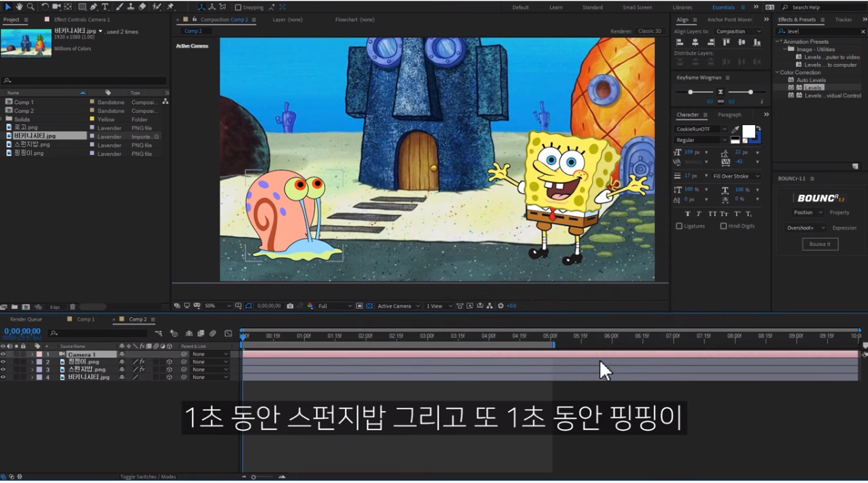Open the CookieRunOTF font family dropdown
This screenshot has height=483, width=868.
point(701,129)
